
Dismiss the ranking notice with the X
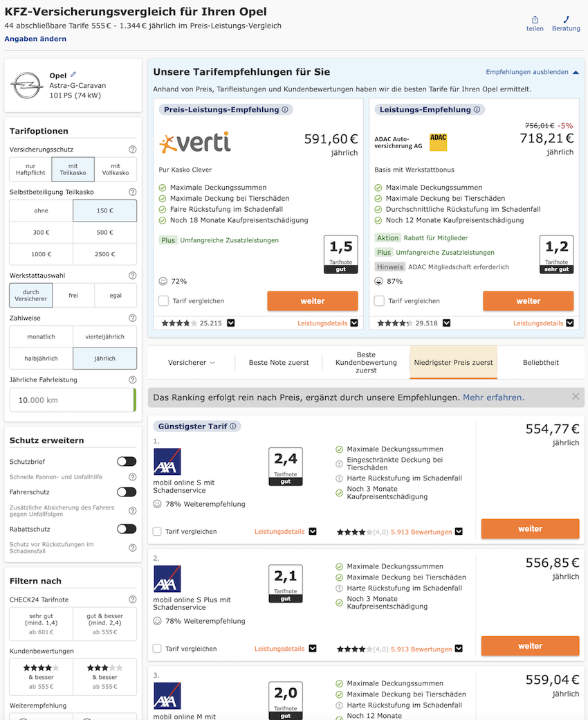click(576, 396)
